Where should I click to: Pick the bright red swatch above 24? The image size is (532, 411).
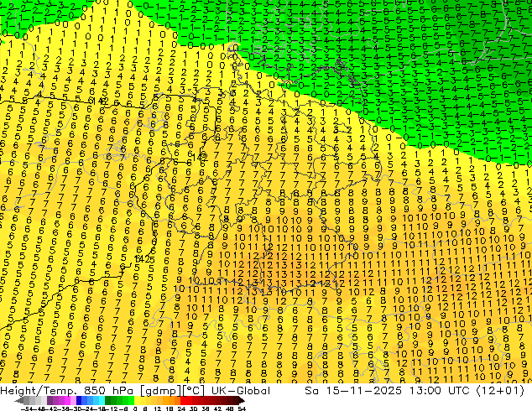pos(183,400)
